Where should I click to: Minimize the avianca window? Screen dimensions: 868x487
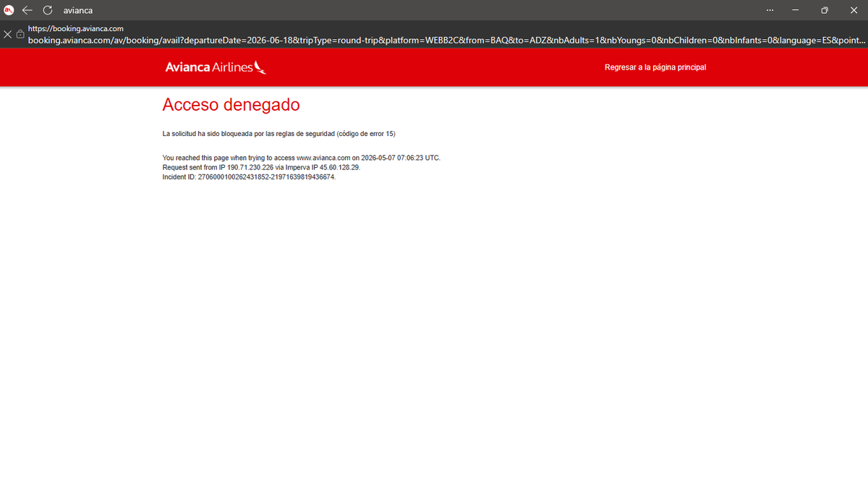coord(796,10)
